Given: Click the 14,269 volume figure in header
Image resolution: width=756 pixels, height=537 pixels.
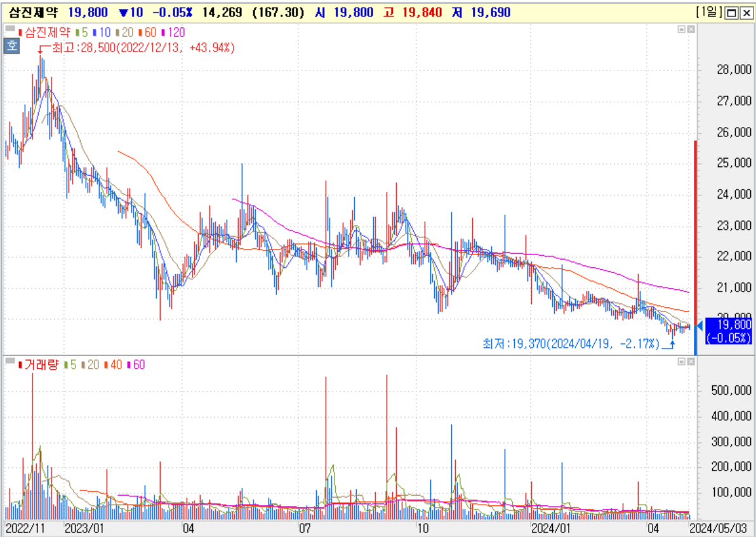Looking at the screenshot, I should click(x=222, y=13).
